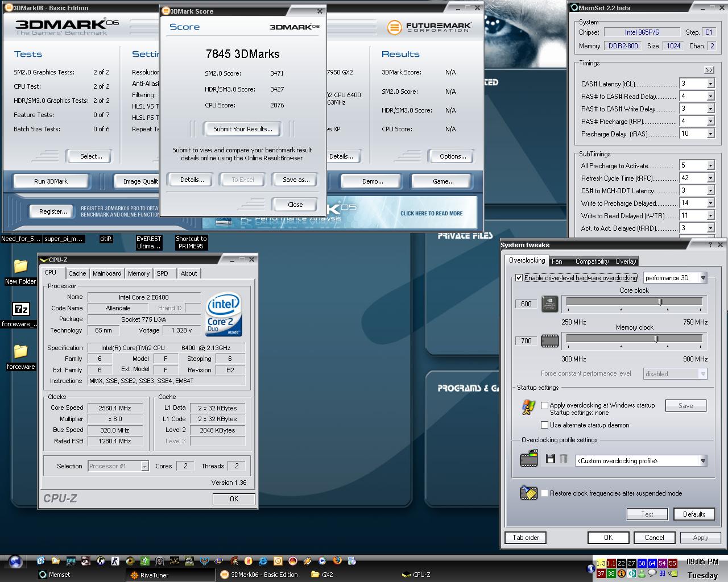
Task: Click the Intel Core 2 Duo logo
Action: point(224,313)
